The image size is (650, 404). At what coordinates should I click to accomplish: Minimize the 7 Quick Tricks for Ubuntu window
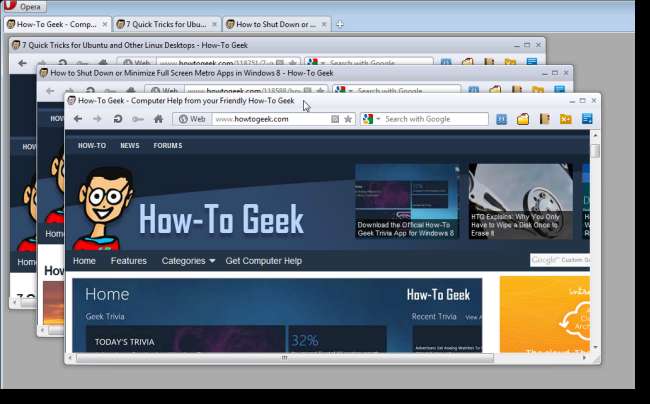[x=517, y=45]
